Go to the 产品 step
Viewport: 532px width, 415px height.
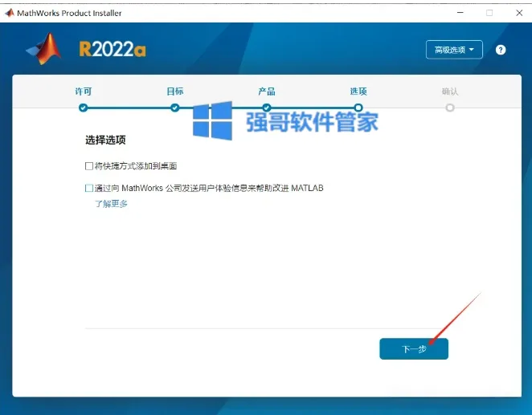(266, 92)
